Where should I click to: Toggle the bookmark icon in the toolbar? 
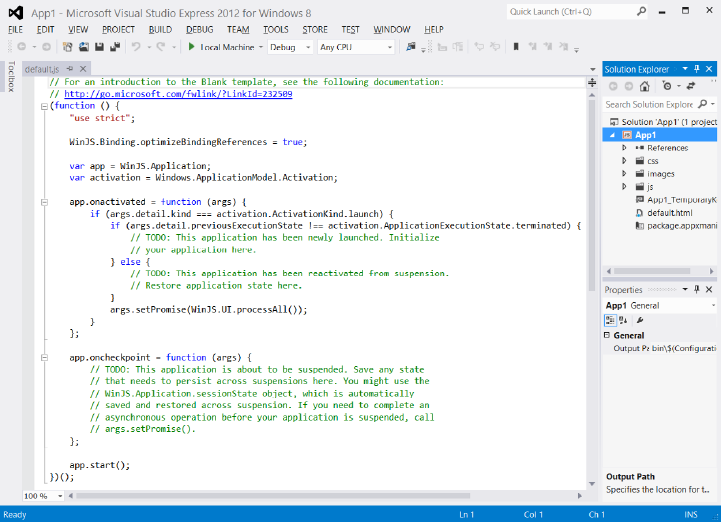click(x=516, y=46)
